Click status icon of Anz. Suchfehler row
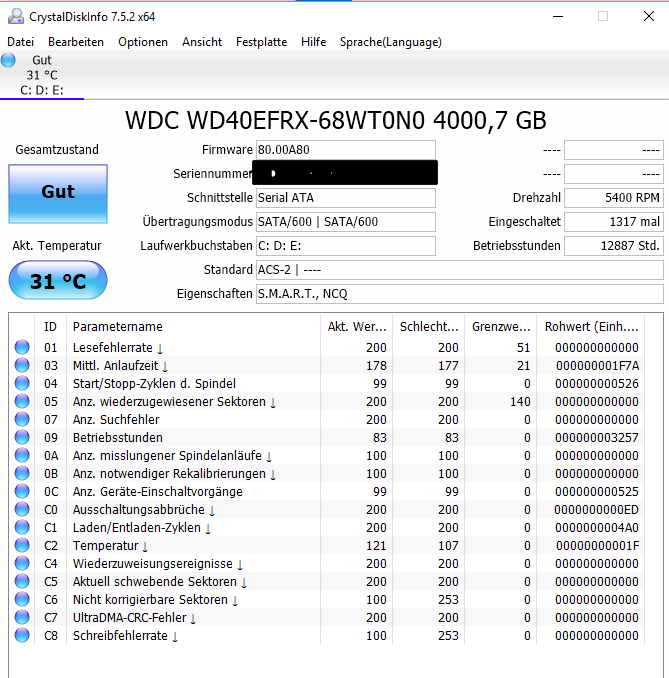Viewport: 669px width, 678px height. point(22,419)
